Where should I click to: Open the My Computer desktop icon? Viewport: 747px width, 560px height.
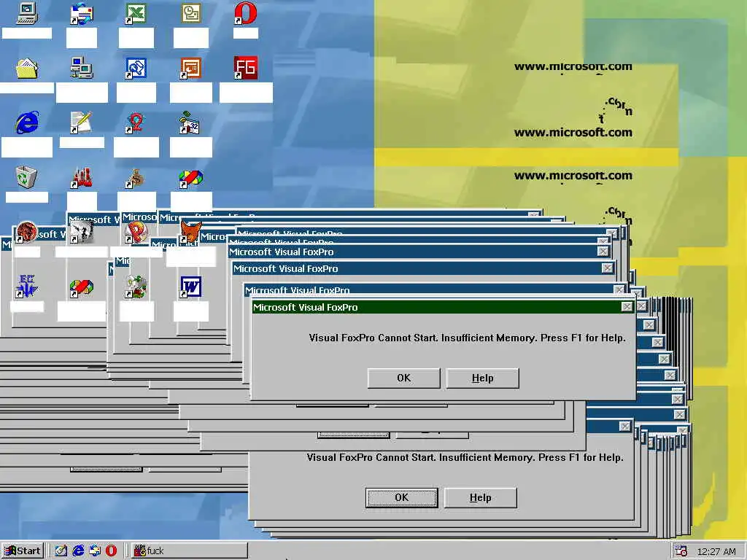pyautogui.click(x=27, y=13)
